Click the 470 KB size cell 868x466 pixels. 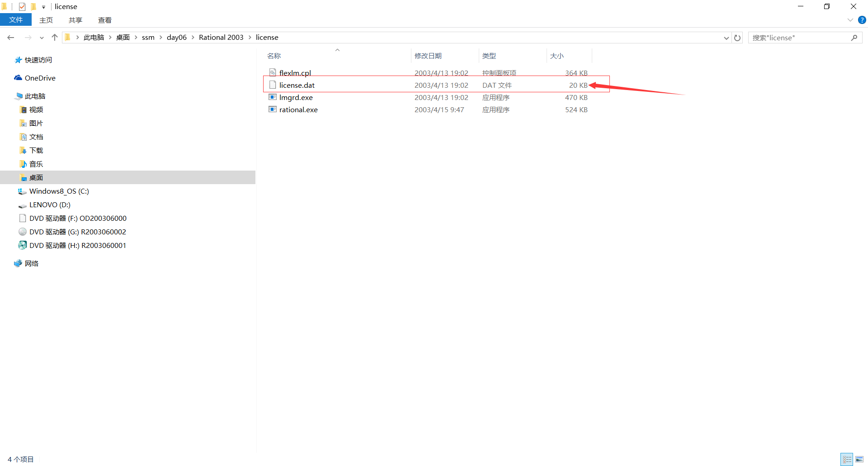[576, 97]
